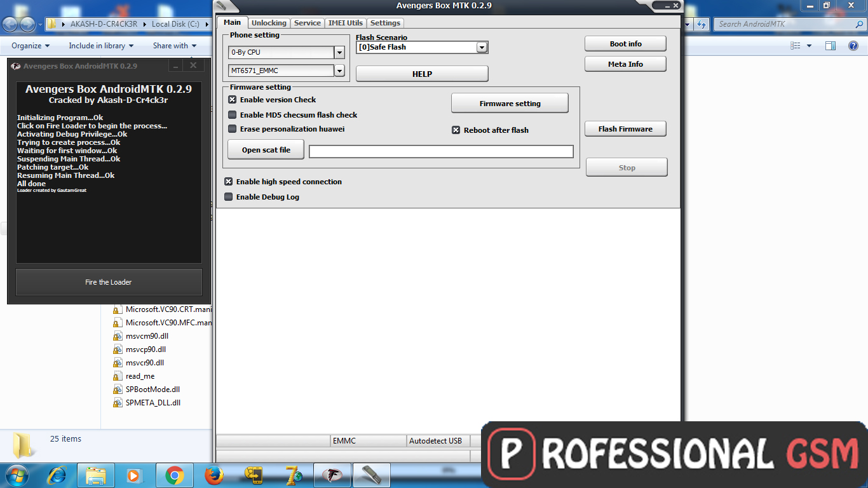868x488 pixels.
Task: Select msvcp90.dll file name
Action: [x=146, y=349]
